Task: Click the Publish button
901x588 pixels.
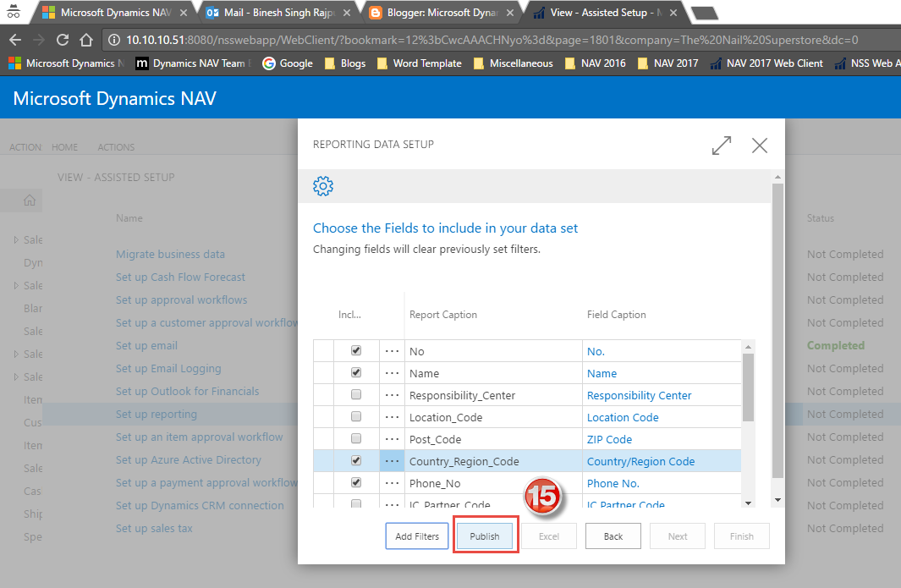Action: coord(485,536)
